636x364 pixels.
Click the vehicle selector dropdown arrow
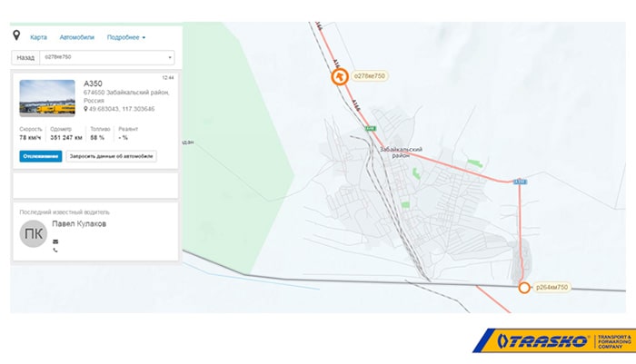170,57
